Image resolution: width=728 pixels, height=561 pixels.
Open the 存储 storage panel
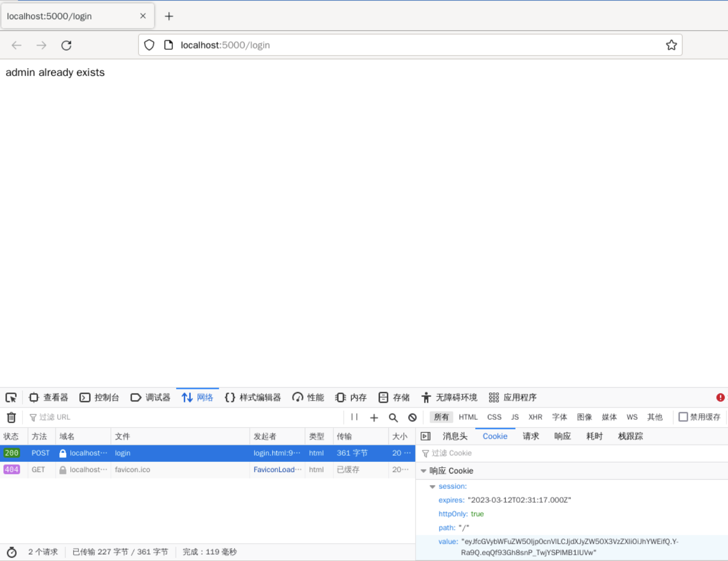tap(394, 397)
